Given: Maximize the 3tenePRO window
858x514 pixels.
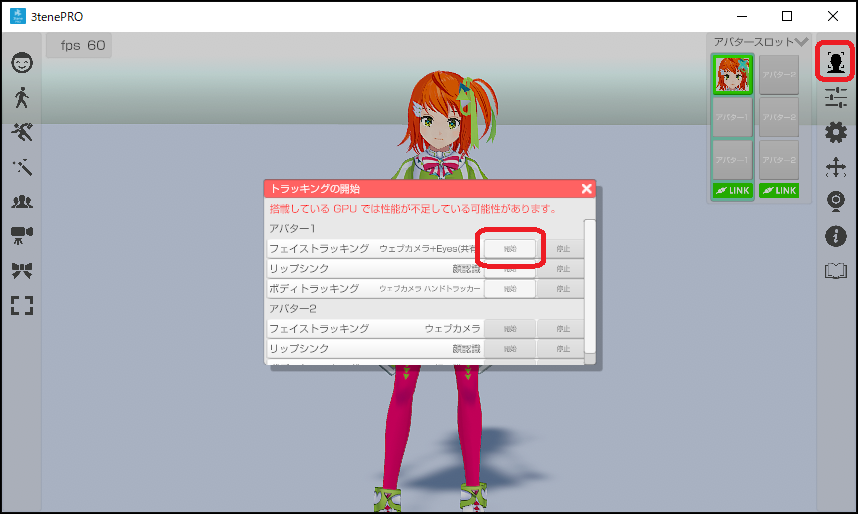Looking at the screenshot, I should coord(787,16).
